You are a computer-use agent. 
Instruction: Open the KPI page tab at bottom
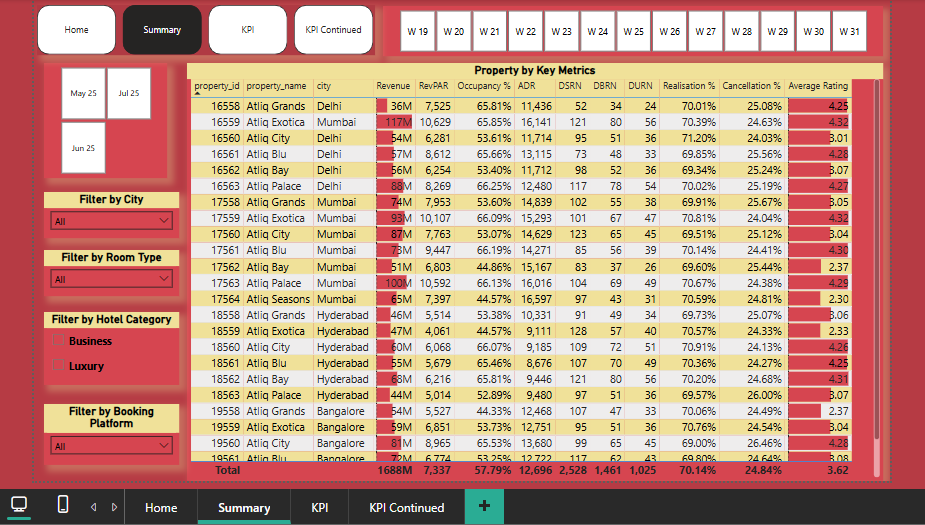pyautogui.click(x=320, y=507)
